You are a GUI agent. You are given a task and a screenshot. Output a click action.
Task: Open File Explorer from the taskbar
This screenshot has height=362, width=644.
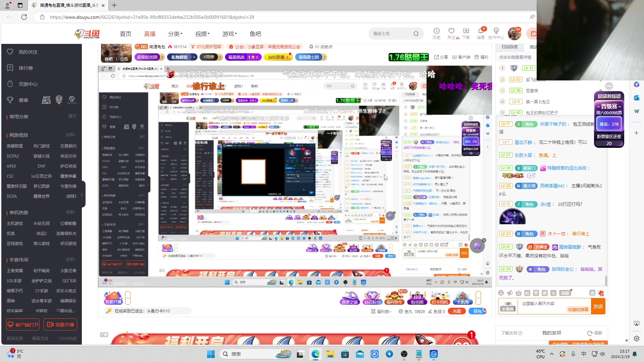(330, 354)
